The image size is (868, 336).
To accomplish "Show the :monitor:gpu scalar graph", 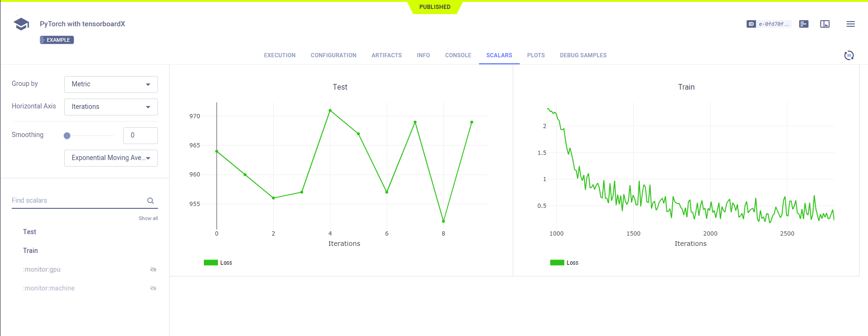I will (x=153, y=269).
